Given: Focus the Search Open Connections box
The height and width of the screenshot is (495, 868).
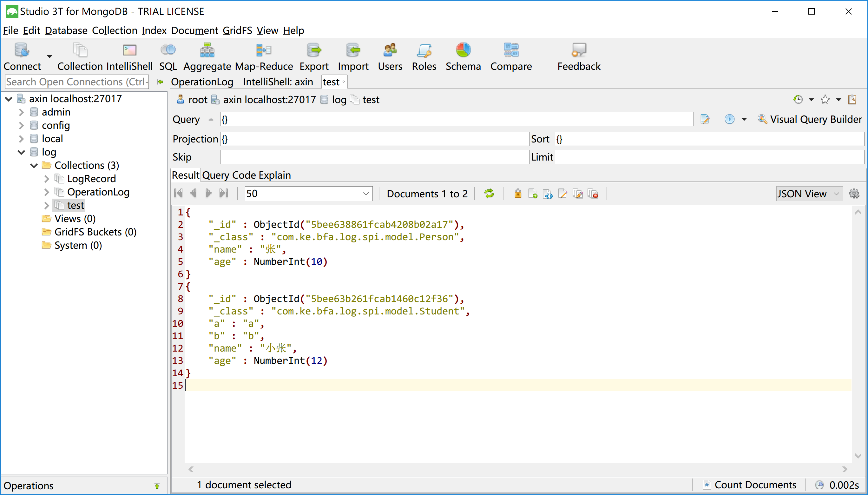Looking at the screenshot, I should coord(77,82).
